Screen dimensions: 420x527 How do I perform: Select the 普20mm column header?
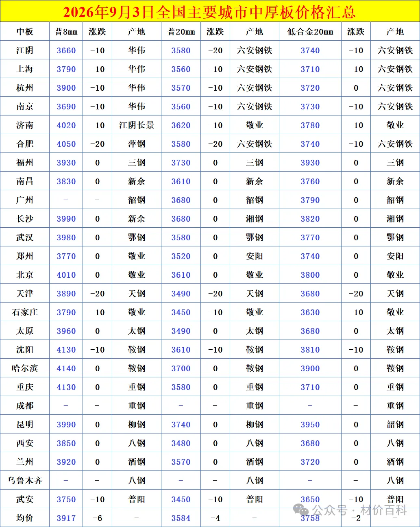[181, 32]
